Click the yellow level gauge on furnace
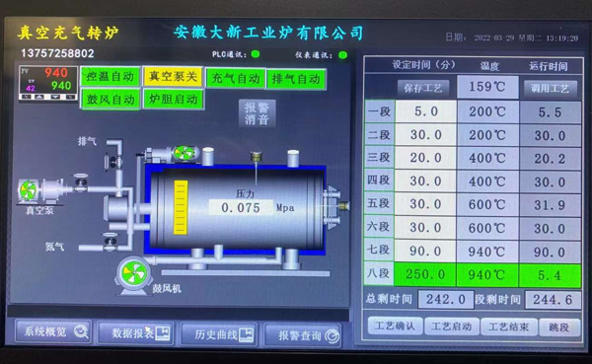The width and height of the screenshot is (592, 364). (181, 207)
